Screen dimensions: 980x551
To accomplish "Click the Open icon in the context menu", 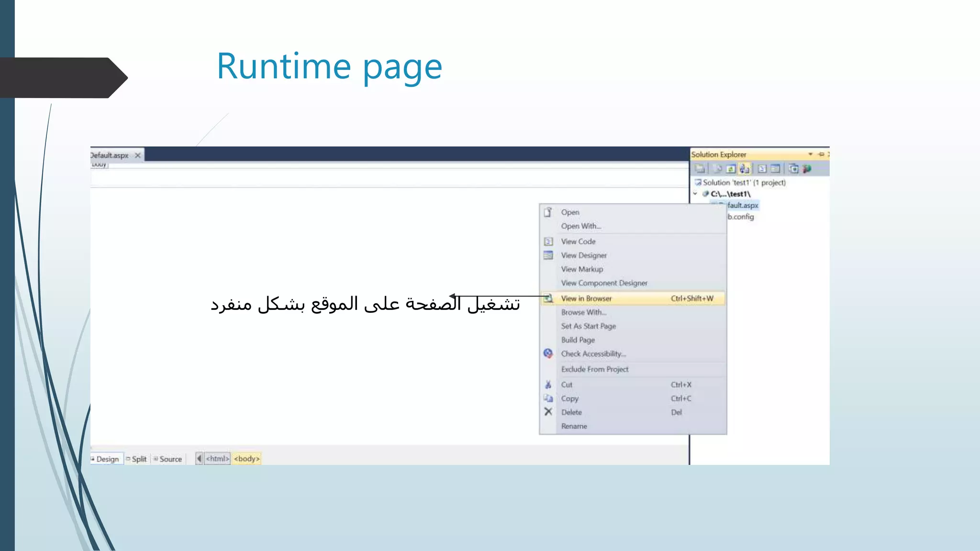I will point(548,212).
